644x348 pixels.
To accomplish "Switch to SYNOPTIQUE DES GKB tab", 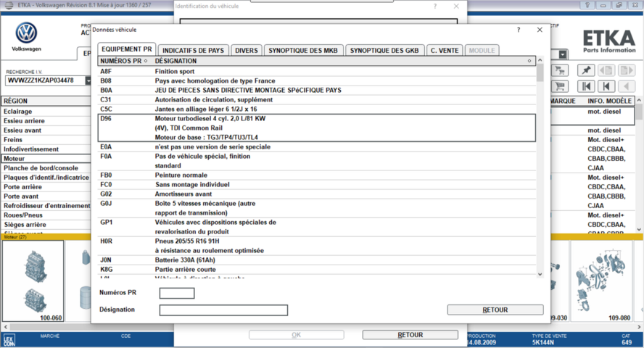I will pos(384,51).
